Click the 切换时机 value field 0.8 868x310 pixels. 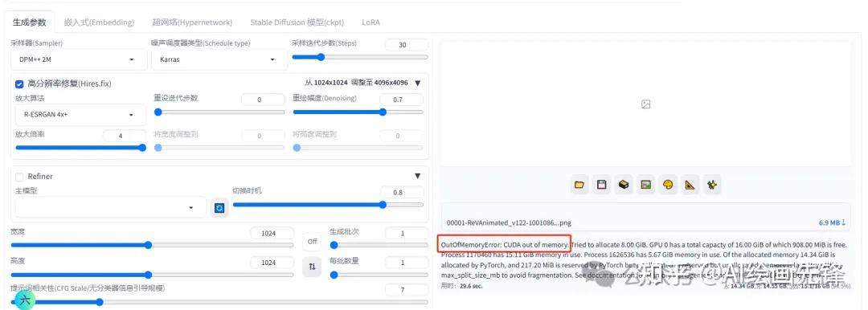[402, 192]
